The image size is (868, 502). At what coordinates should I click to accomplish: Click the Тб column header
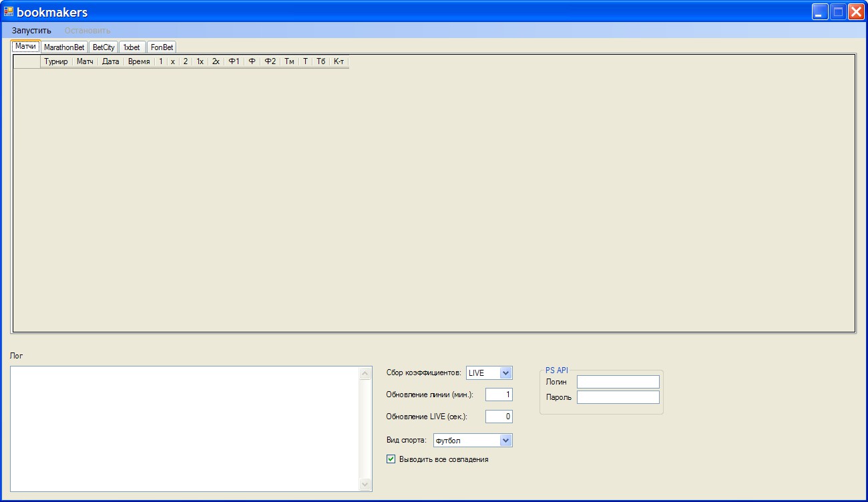coord(321,61)
